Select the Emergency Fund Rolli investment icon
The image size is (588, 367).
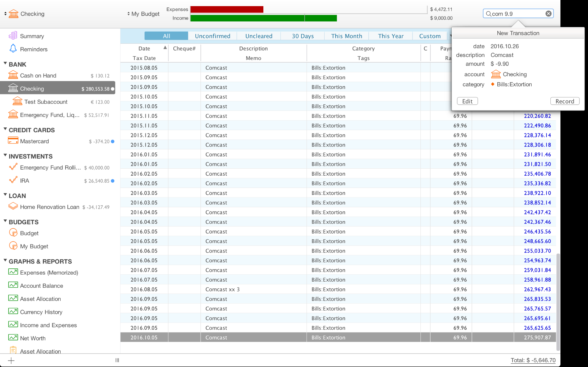click(13, 167)
